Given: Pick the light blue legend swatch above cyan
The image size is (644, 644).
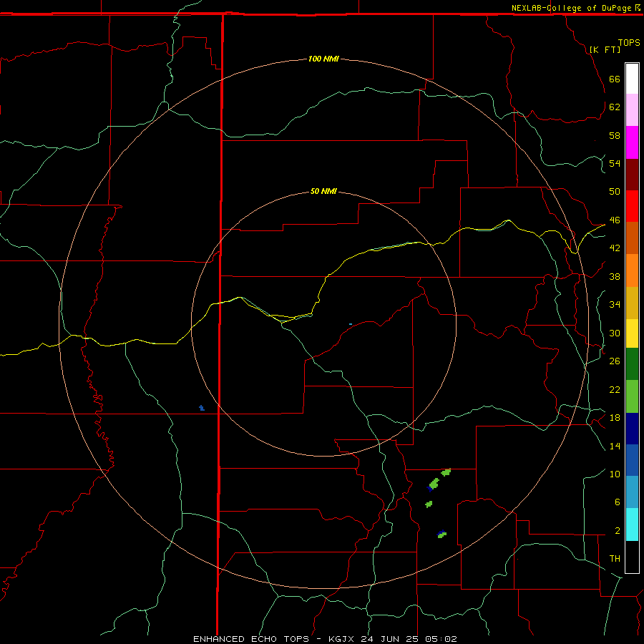Looking at the screenshot, I should (x=632, y=492).
